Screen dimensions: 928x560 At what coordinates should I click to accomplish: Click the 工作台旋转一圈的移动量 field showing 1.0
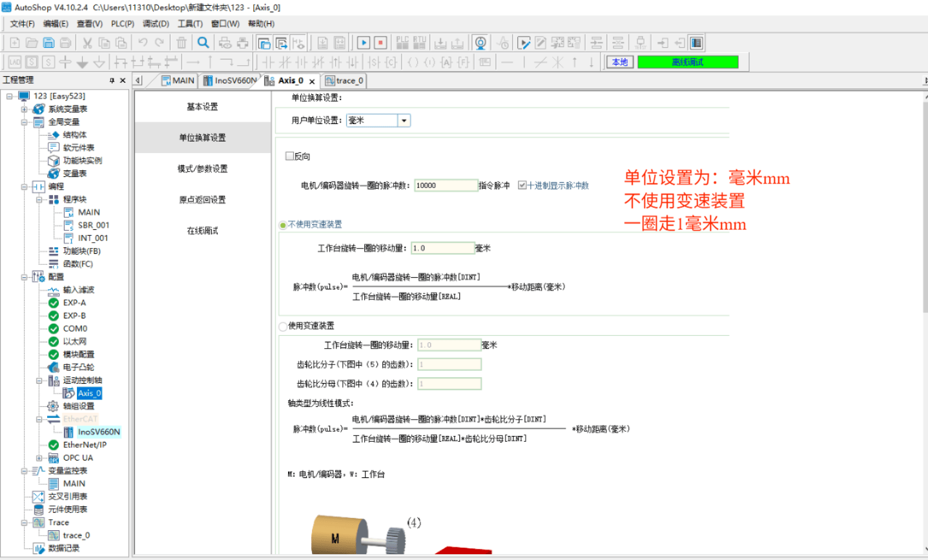443,248
